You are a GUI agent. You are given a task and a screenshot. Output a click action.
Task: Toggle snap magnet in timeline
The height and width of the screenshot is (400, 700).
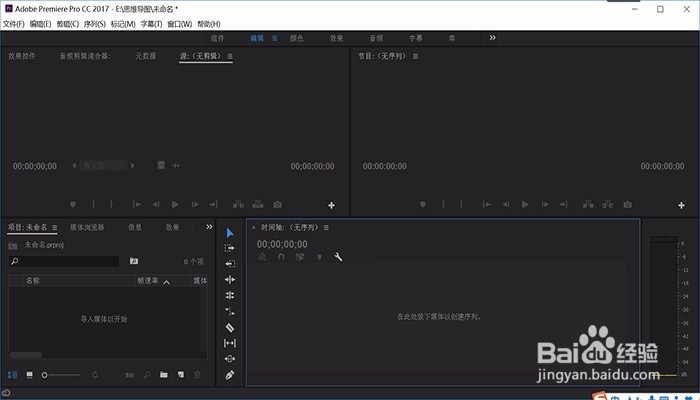point(281,257)
